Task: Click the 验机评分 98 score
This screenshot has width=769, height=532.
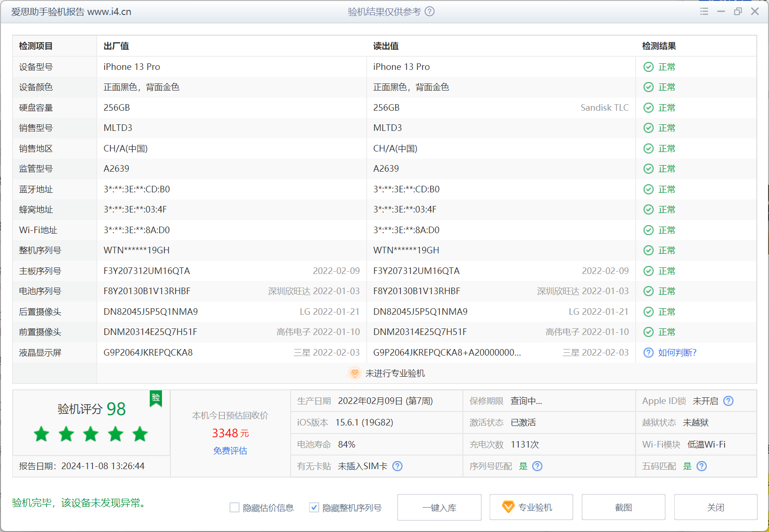Action: tap(92, 409)
